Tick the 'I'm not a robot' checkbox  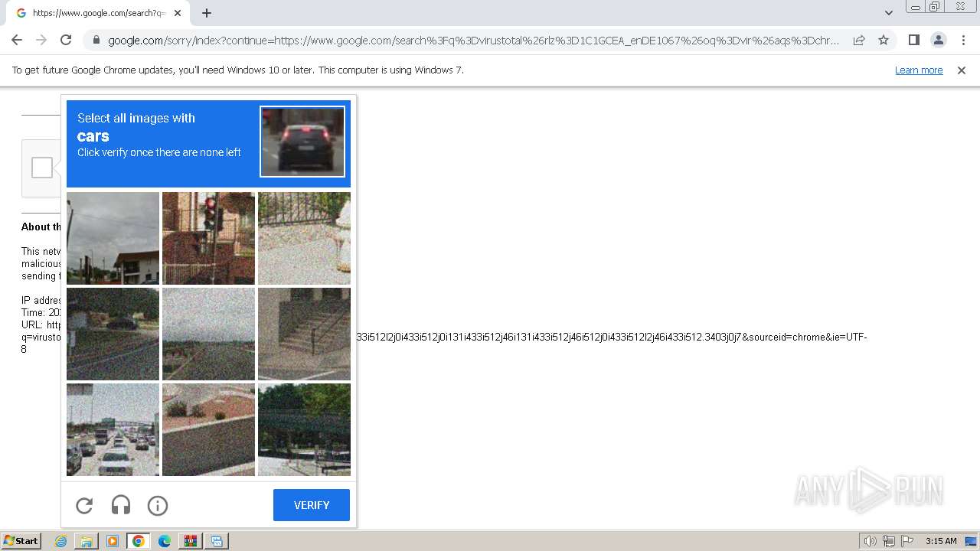click(42, 168)
